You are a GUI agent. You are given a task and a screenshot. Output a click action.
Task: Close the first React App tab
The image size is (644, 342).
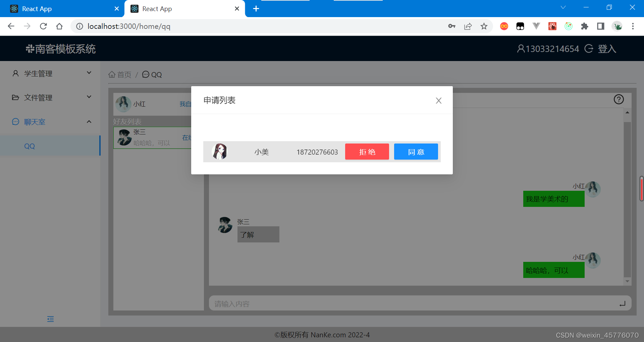click(x=116, y=9)
